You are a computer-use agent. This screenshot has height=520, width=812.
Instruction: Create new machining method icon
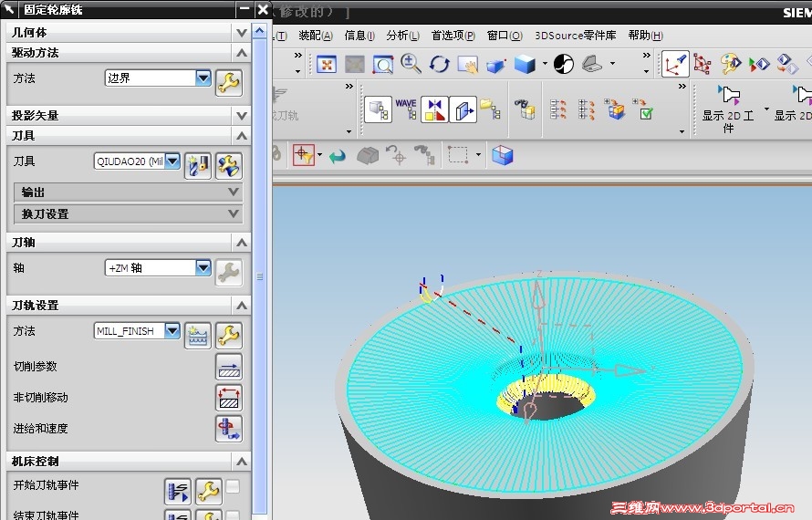click(198, 336)
